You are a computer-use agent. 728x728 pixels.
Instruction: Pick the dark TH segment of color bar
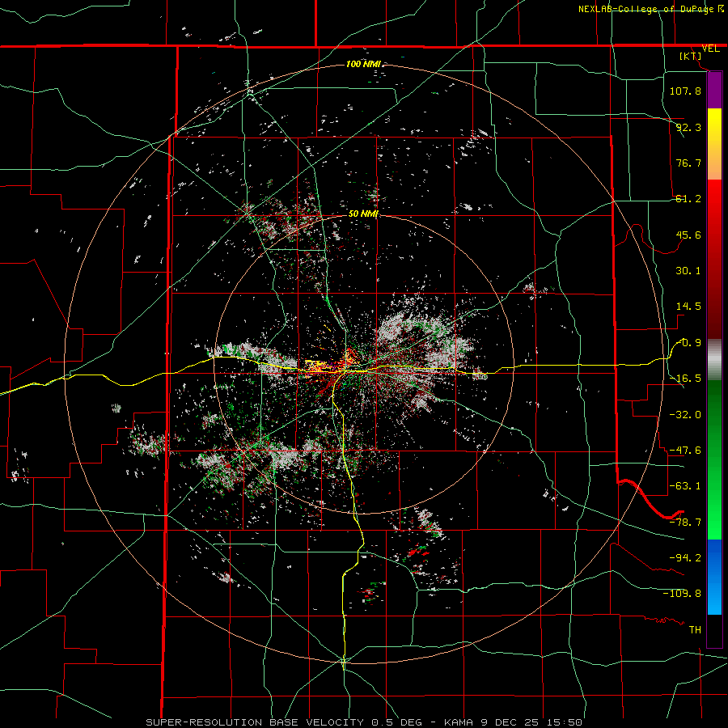pos(714,631)
